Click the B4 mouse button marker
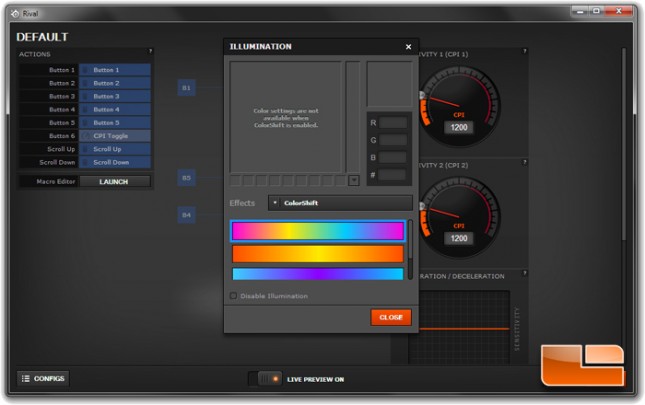The height and width of the screenshot is (405, 645). point(186,215)
